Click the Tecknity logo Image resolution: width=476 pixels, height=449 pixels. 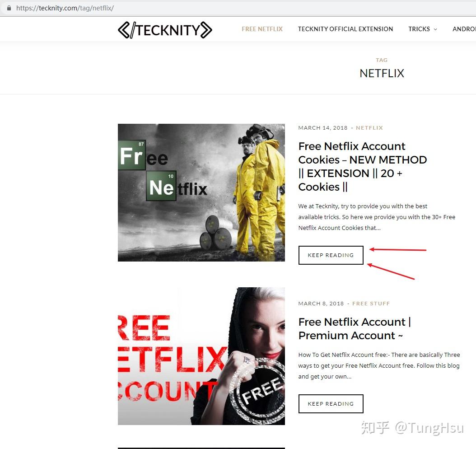[x=165, y=30]
